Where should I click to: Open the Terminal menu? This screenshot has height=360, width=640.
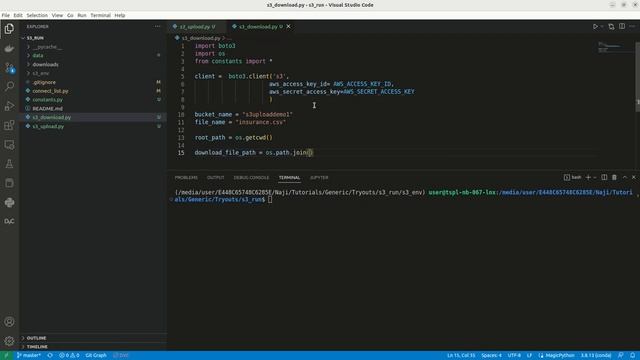(100, 15)
